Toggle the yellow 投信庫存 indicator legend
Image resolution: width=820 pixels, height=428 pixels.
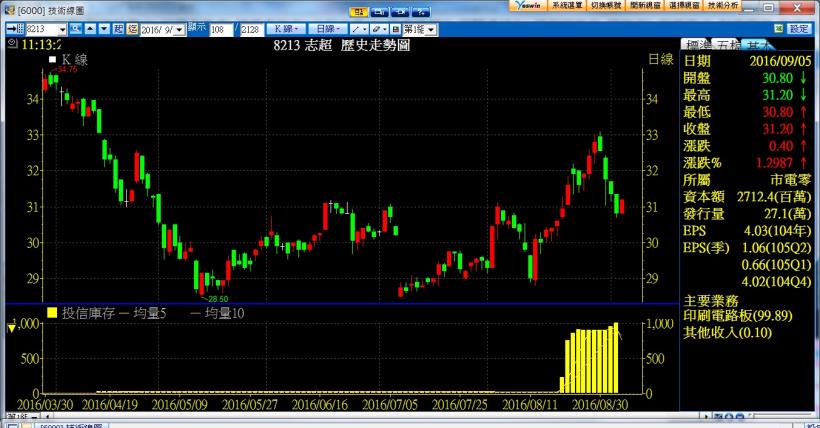point(51,314)
